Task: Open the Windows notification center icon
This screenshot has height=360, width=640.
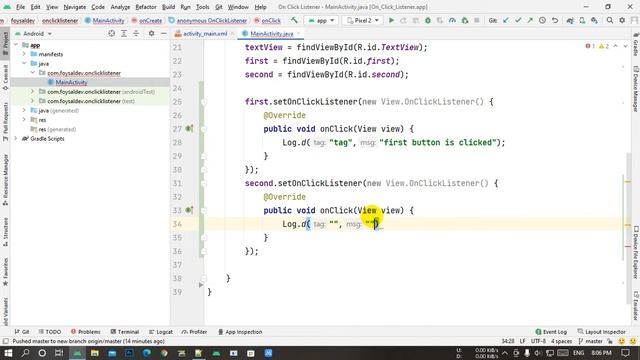Action: click(x=626, y=353)
